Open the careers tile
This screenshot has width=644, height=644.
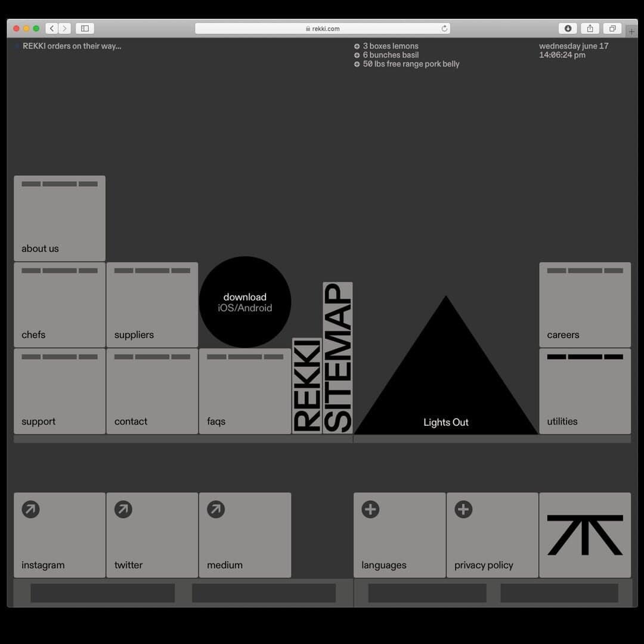coord(585,304)
